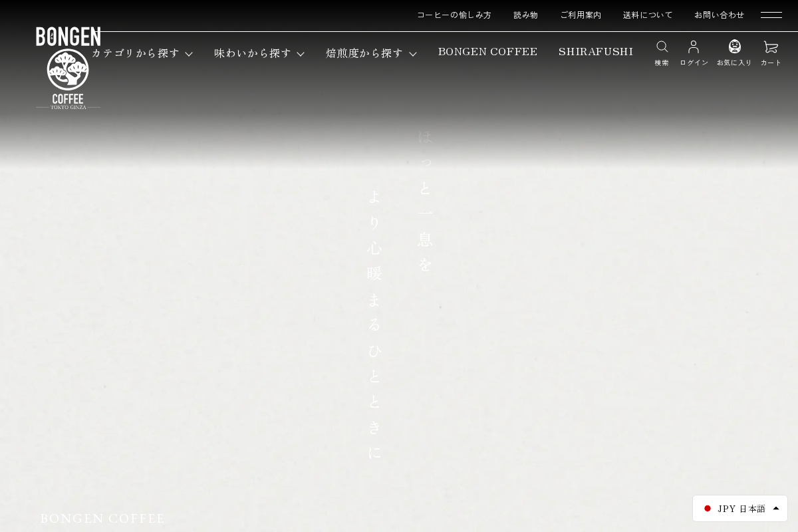
Task: Open the ご利用案内 link
Action: click(581, 15)
